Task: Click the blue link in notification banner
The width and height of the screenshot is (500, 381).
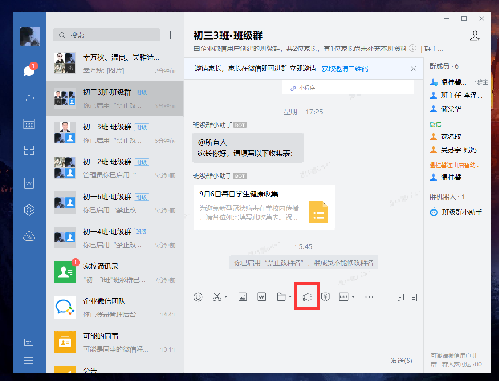Action: (x=345, y=69)
